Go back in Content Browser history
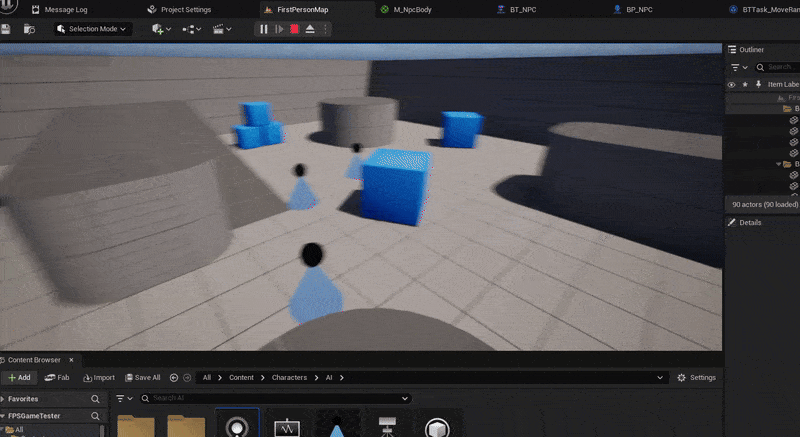The height and width of the screenshot is (437, 800). tap(174, 378)
